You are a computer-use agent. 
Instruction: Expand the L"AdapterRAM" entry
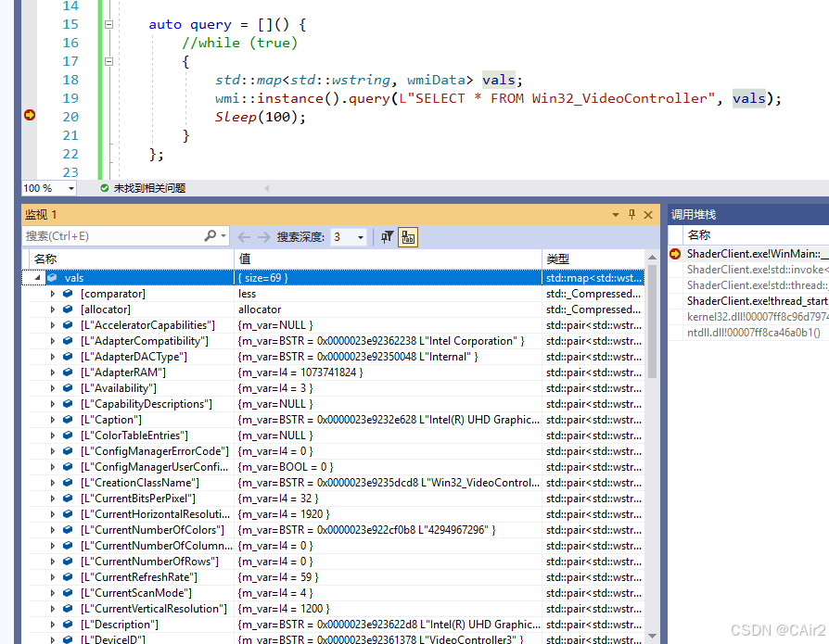[x=52, y=373]
